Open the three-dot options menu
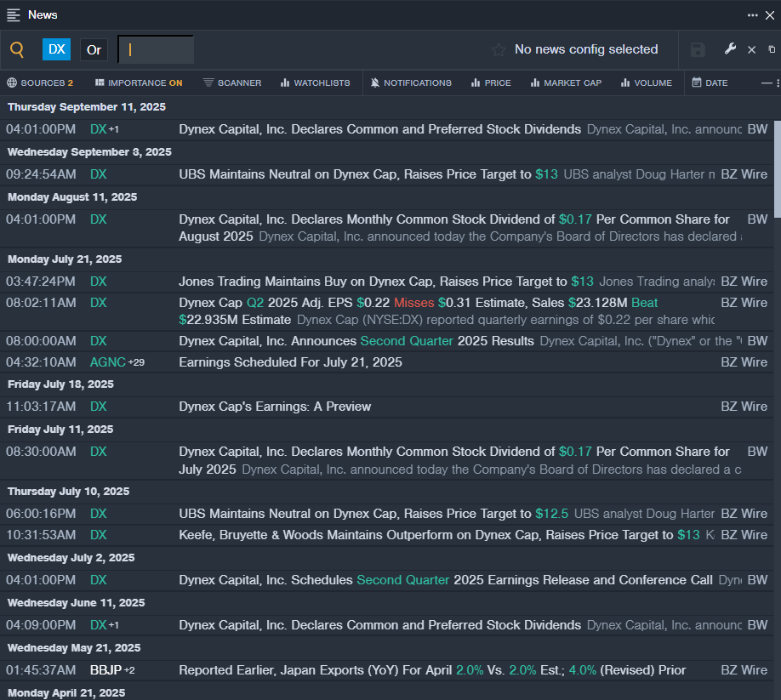 click(x=752, y=14)
